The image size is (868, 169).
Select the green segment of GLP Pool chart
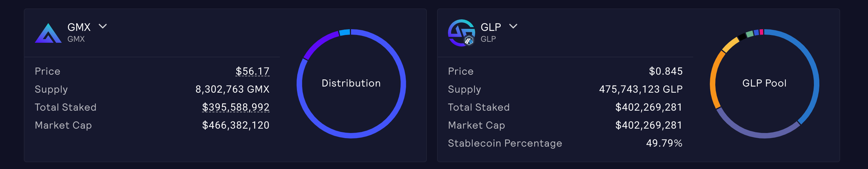[750, 34]
